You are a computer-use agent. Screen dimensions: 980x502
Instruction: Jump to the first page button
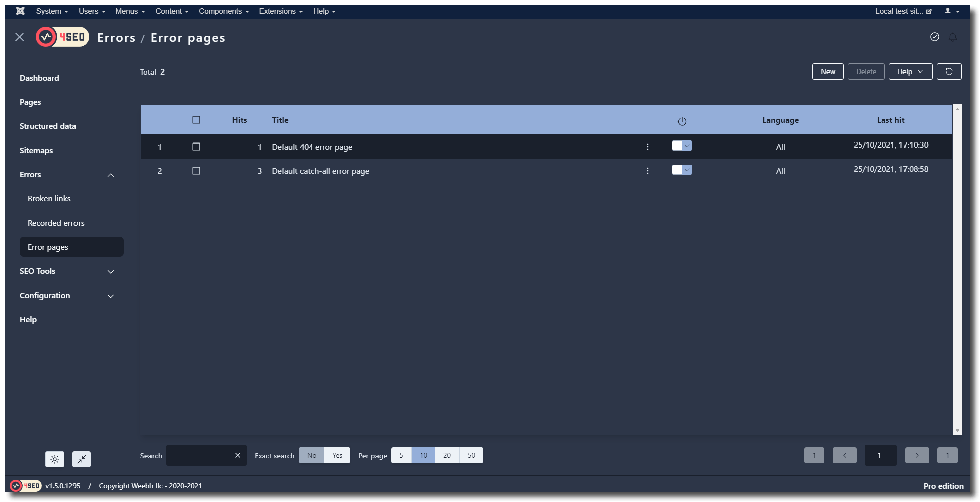814,455
